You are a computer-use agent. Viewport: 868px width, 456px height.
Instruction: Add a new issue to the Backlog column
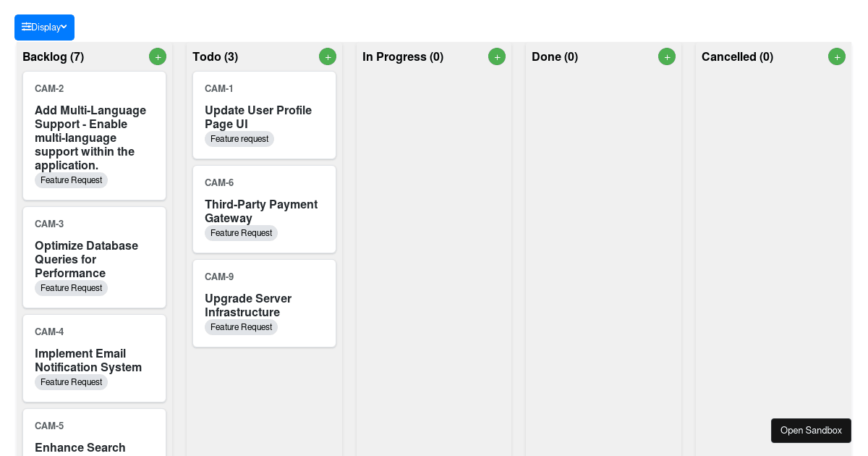click(158, 56)
